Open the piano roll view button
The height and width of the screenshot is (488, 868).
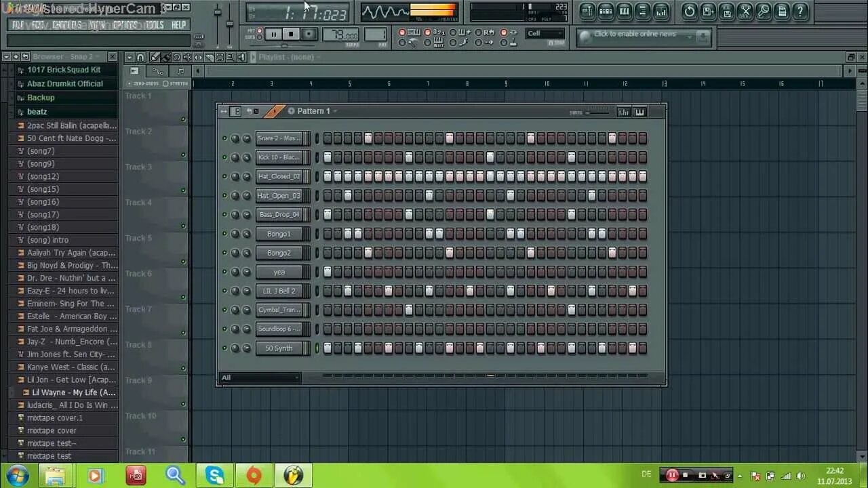624,11
